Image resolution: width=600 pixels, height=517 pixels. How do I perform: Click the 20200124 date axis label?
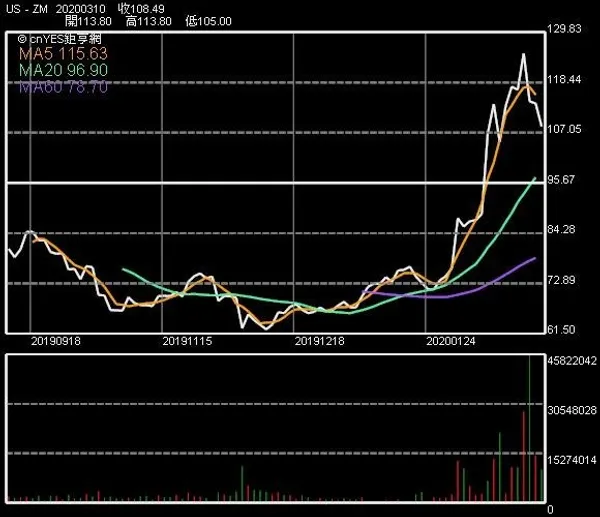click(450, 341)
